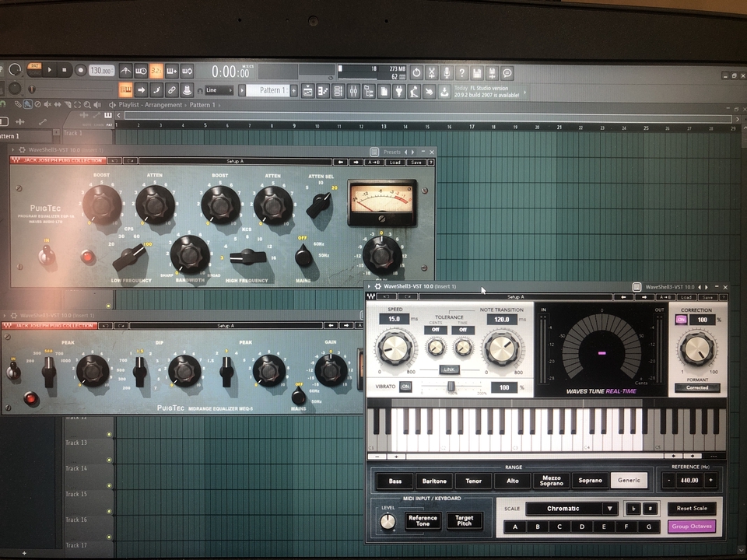This screenshot has width=747, height=560.
Task: Open PuigTec EQP-1A plugin gear settings icon
Action: (22, 150)
